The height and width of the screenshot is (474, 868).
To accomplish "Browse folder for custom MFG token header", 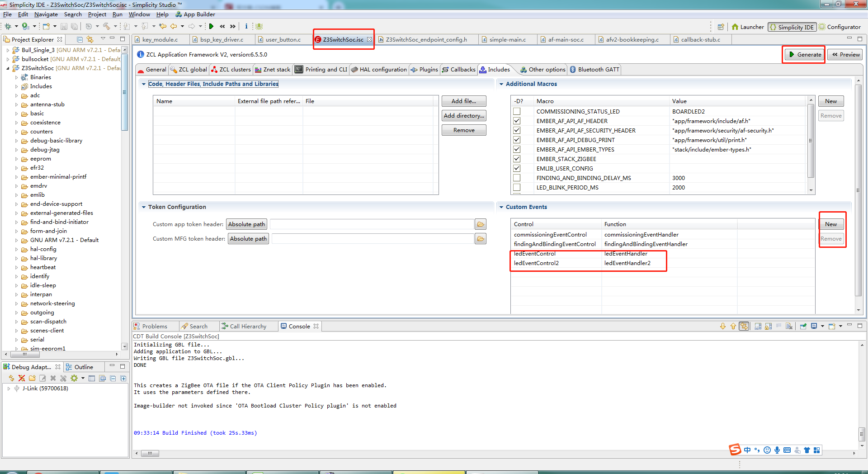I will [481, 239].
